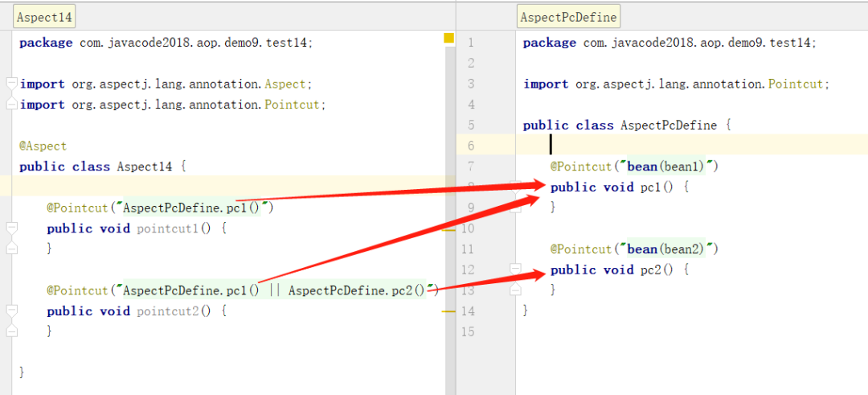Click line number 11 in right gutter
868x395 pixels.
pos(468,249)
